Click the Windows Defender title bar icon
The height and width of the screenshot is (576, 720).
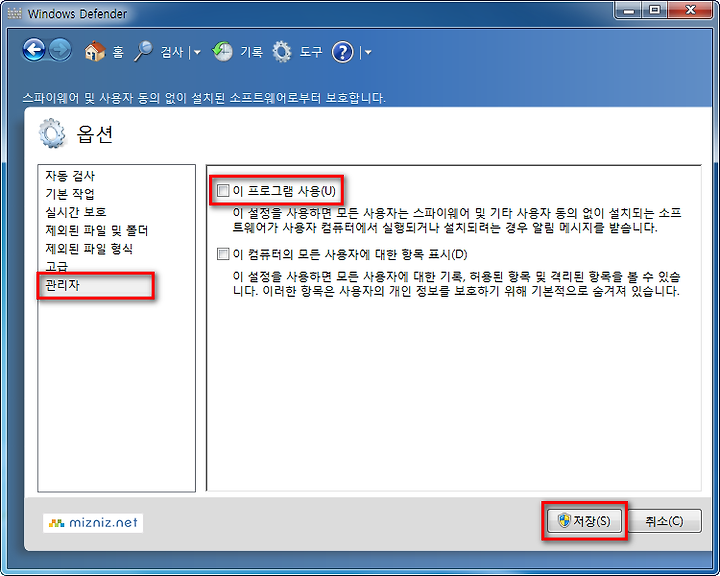coord(14,13)
